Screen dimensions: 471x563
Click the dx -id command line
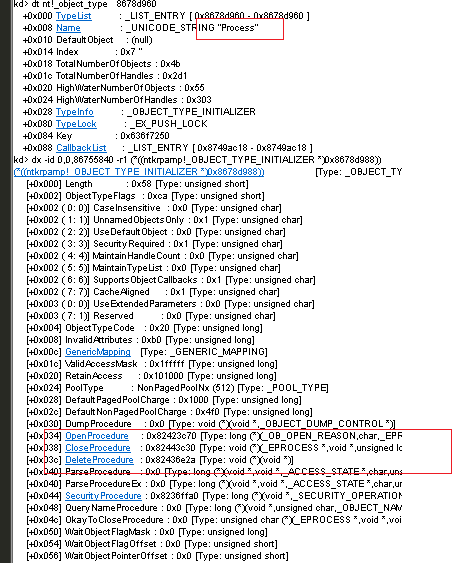click(x=197, y=160)
